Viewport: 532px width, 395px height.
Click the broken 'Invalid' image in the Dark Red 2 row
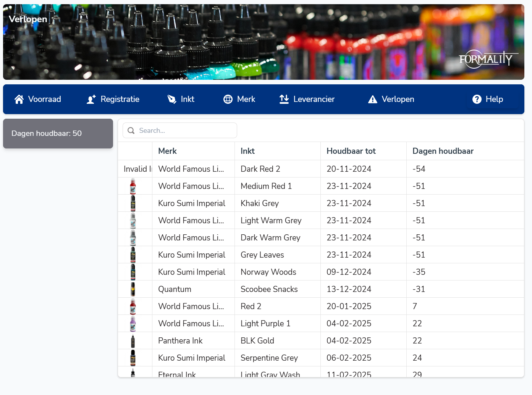138,169
